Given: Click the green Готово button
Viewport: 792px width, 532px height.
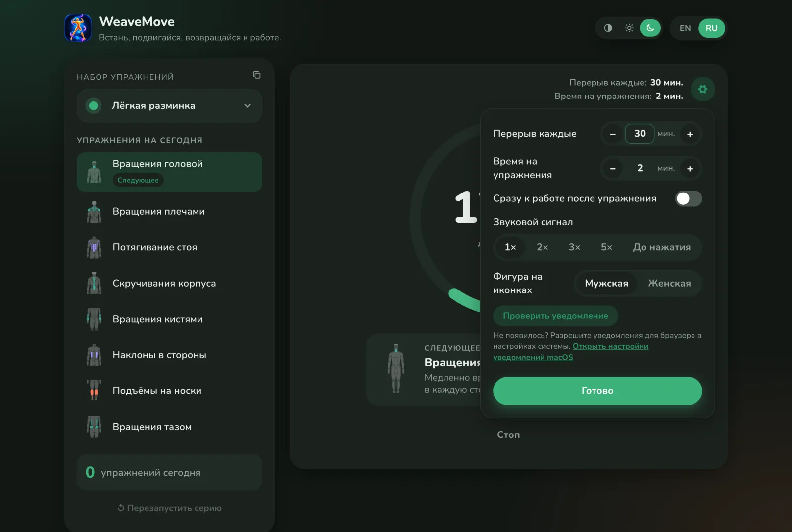Looking at the screenshot, I should point(597,391).
